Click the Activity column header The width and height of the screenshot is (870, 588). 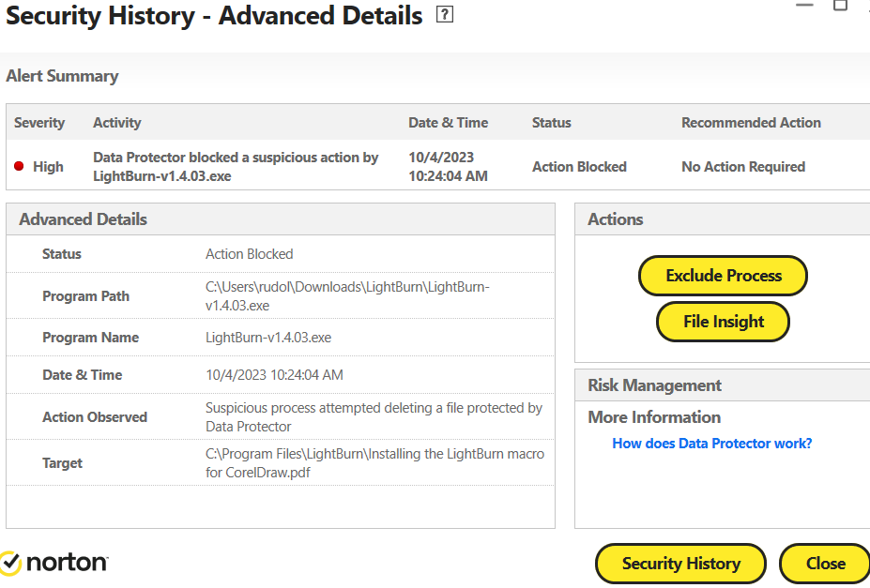pos(117,123)
